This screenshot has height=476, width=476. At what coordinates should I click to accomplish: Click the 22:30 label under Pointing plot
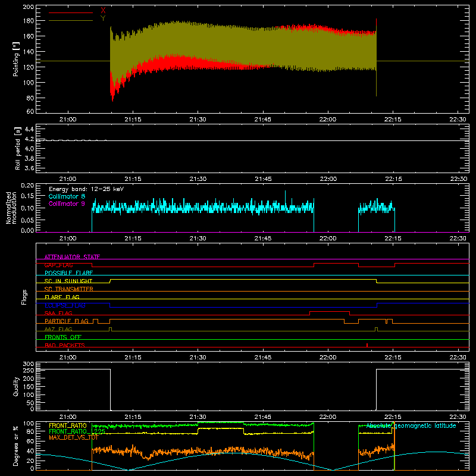(458, 120)
